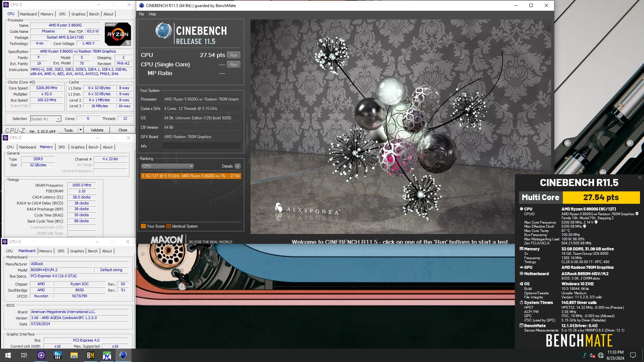
Task: Click the motherboard model B650M-HDV/M.2 field
Action: 61,270
